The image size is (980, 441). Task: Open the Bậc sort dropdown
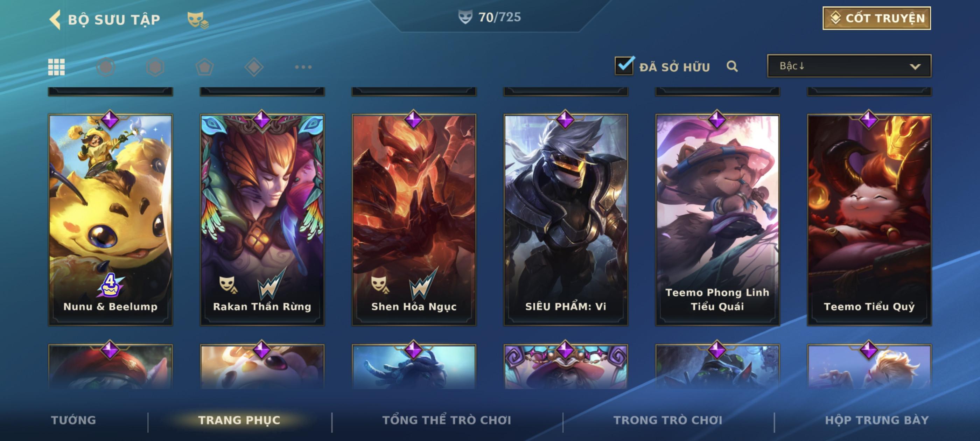[x=849, y=66]
